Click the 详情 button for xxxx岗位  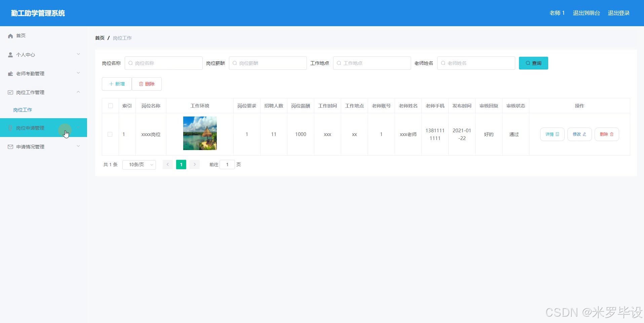click(552, 134)
